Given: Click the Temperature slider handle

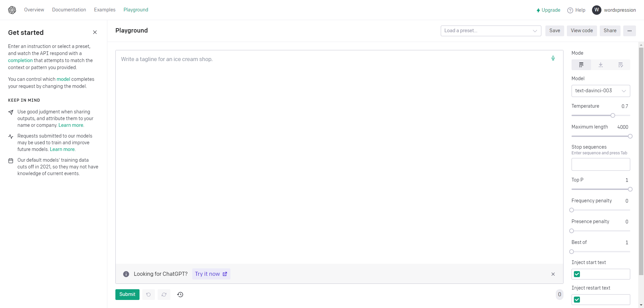Looking at the screenshot, I should 613,115.
